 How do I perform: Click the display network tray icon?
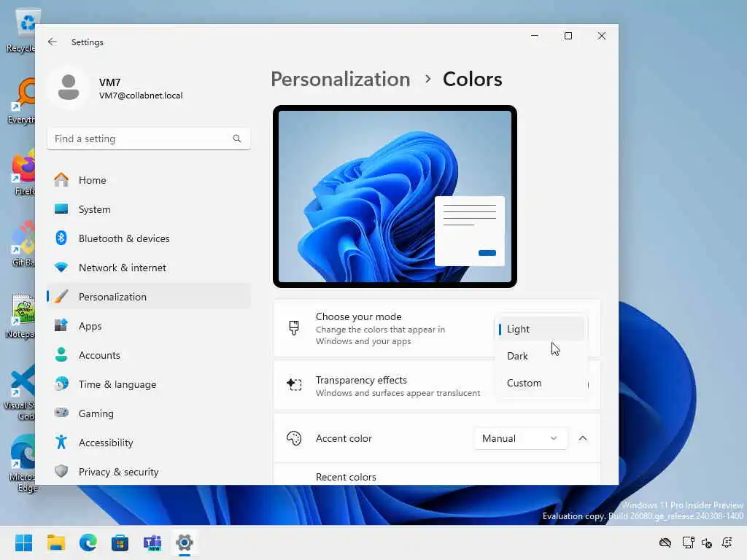point(687,542)
